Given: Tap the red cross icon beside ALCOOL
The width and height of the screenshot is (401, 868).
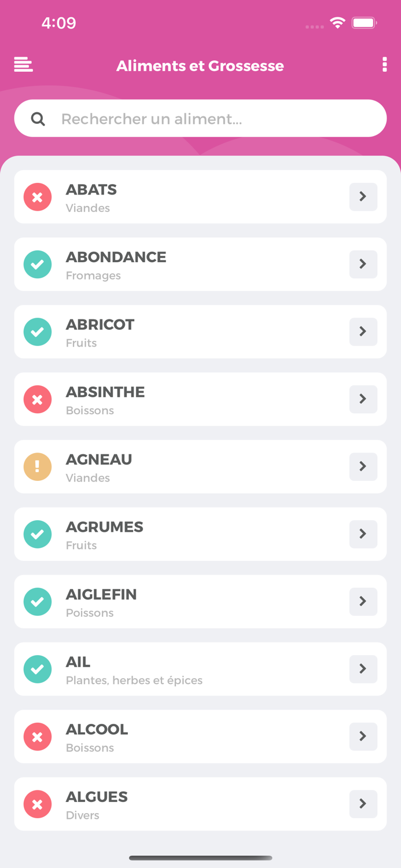Looking at the screenshot, I should (37, 737).
